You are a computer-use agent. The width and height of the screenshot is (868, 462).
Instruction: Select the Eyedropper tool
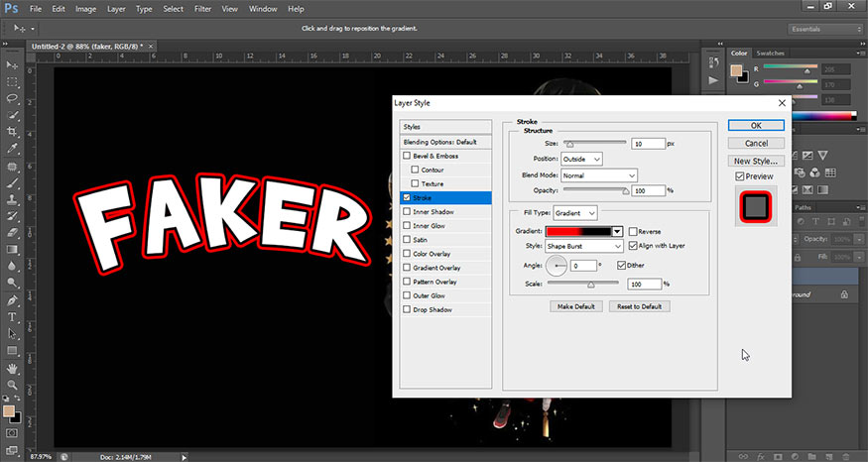click(12, 149)
